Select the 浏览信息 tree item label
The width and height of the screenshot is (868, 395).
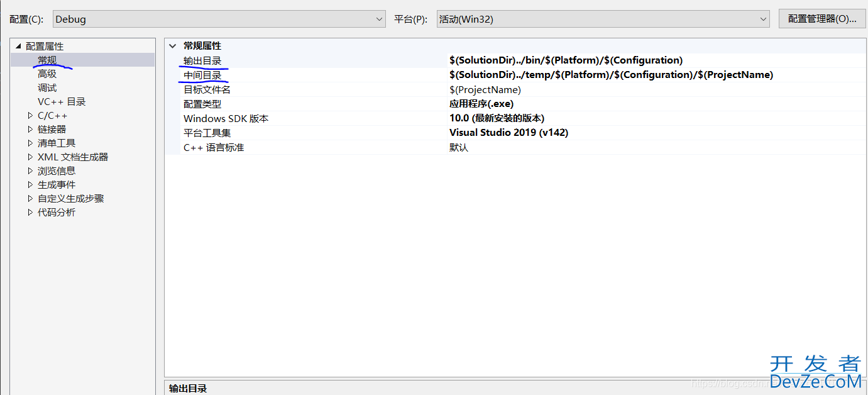57,170
